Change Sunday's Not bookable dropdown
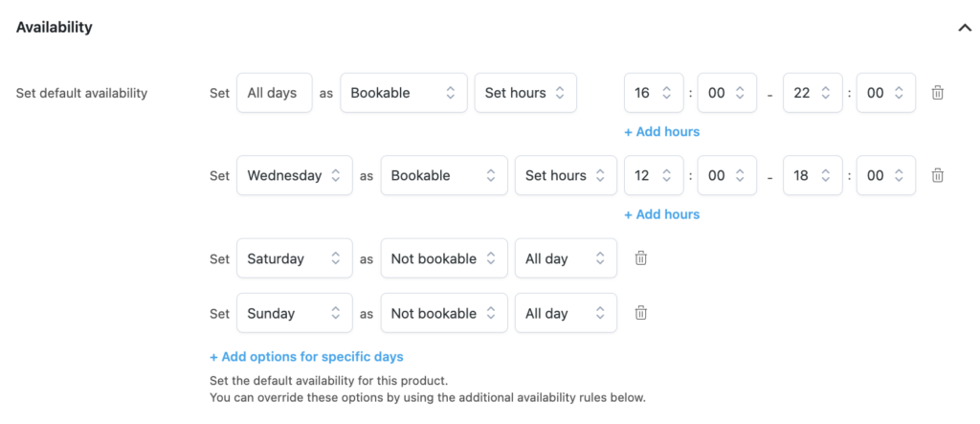 tap(444, 313)
